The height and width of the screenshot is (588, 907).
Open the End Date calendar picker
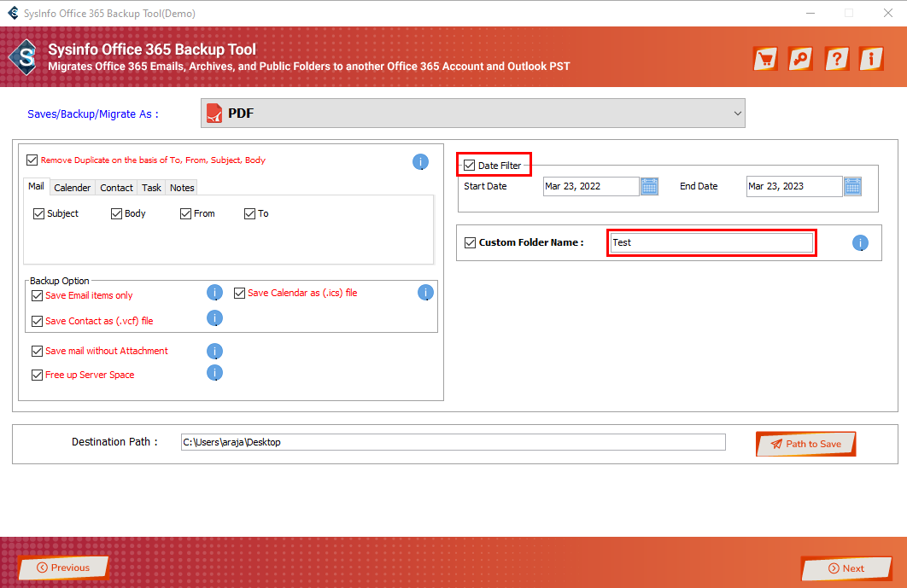click(852, 186)
